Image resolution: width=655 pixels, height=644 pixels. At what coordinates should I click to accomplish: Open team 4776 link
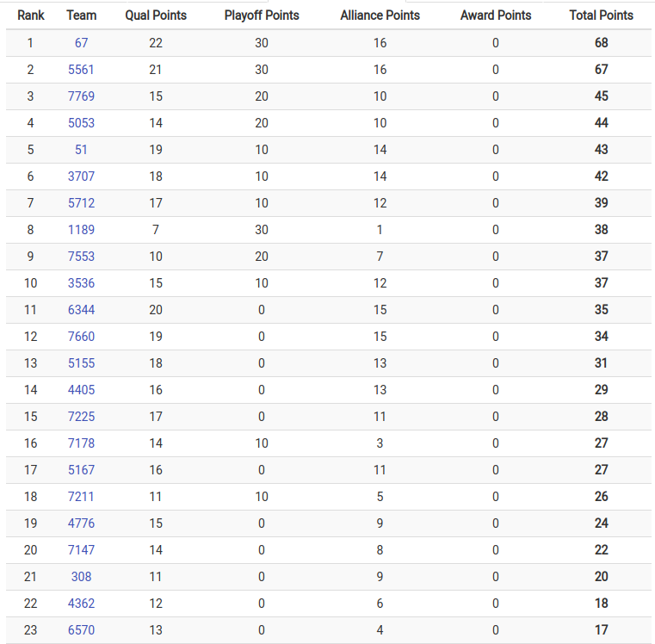click(x=81, y=523)
